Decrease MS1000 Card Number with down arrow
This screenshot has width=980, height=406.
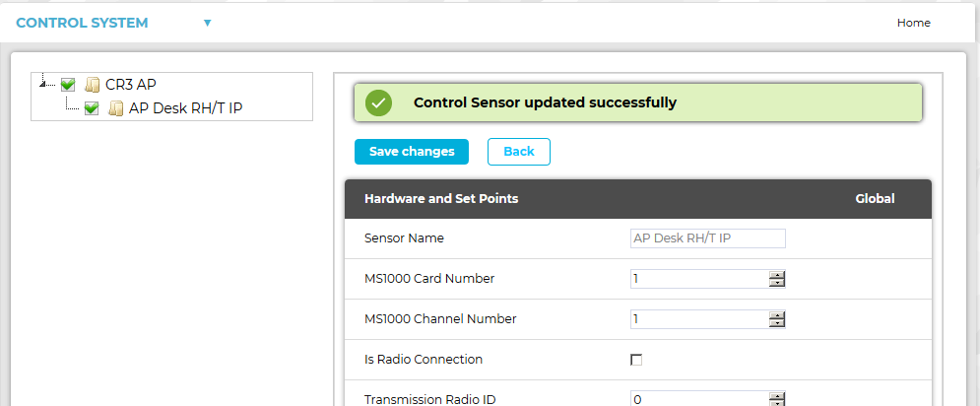777,283
